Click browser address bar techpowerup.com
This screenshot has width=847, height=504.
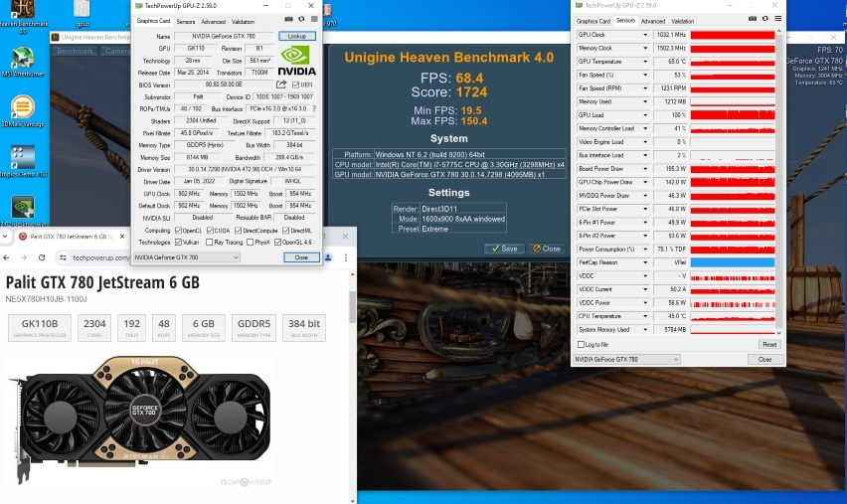[100, 257]
